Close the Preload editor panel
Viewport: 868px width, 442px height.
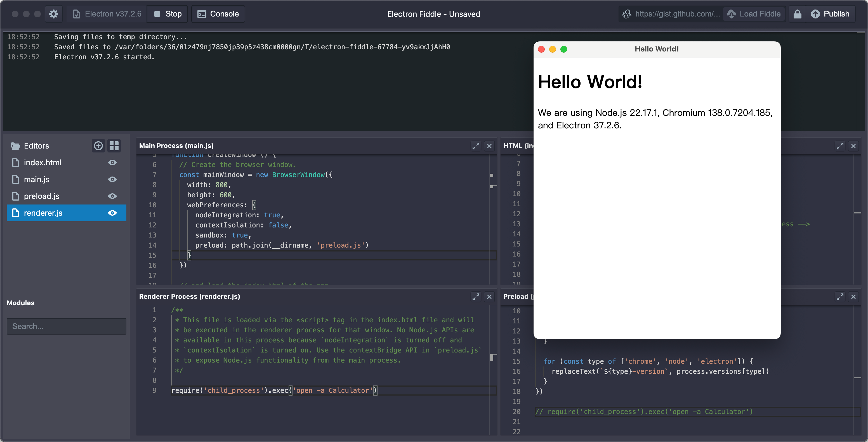click(x=853, y=297)
